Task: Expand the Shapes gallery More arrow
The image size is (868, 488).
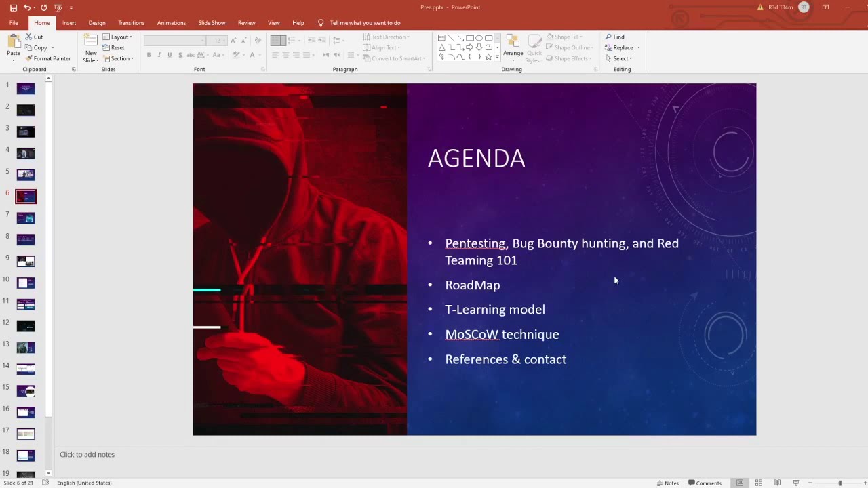Action: click(x=497, y=58)
